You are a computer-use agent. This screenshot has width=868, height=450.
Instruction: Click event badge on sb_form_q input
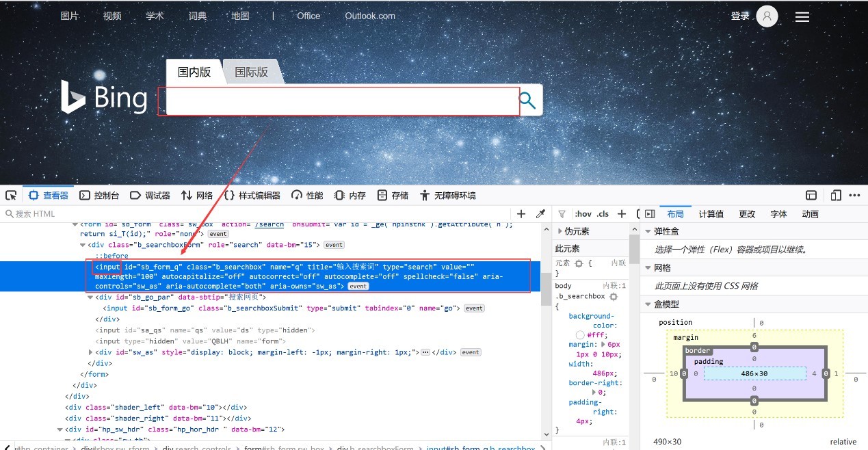(358, 286)
